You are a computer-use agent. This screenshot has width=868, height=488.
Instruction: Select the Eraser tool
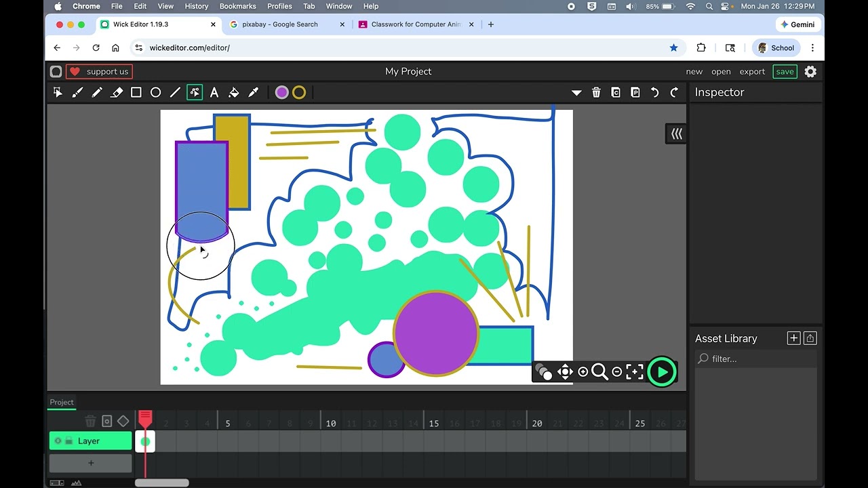click(117, 92)
